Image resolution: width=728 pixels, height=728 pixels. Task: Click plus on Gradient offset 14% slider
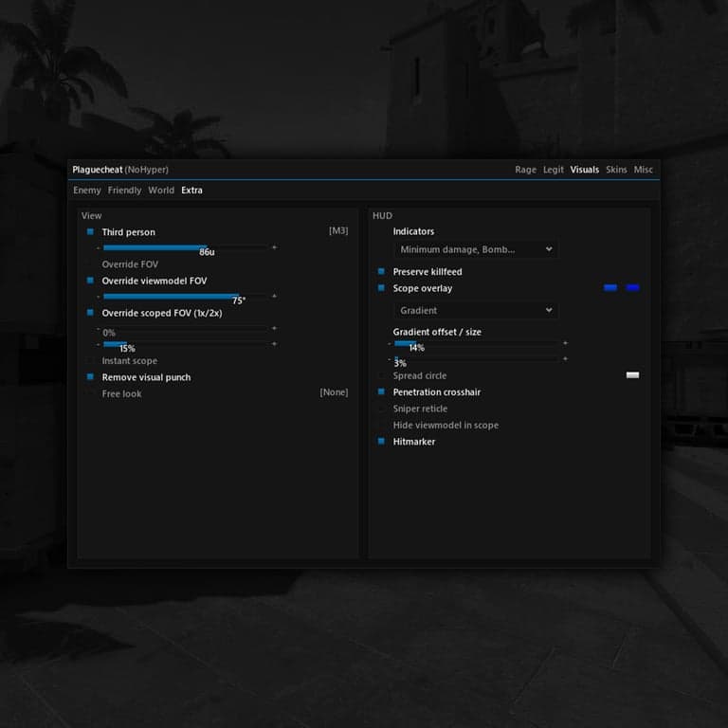(565, 343)
